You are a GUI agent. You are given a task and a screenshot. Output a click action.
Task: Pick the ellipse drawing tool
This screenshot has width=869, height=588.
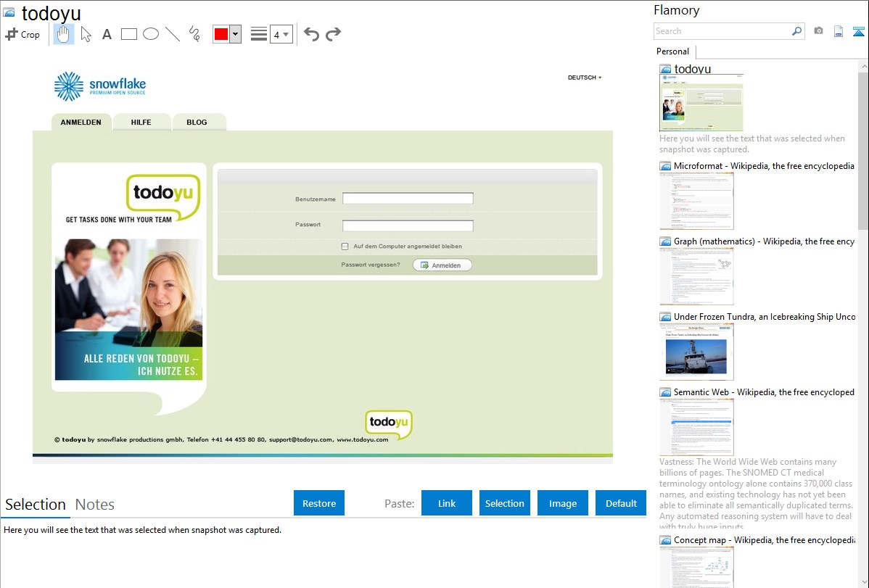pyautogui.click(x=151, y=34)
